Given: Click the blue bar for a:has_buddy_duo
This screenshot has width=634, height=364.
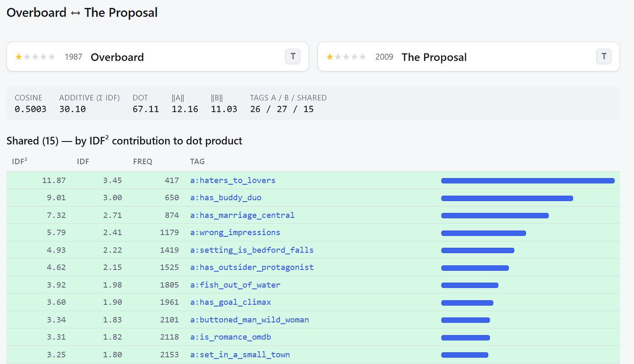Looking at the screenshot, I should 507,198.
